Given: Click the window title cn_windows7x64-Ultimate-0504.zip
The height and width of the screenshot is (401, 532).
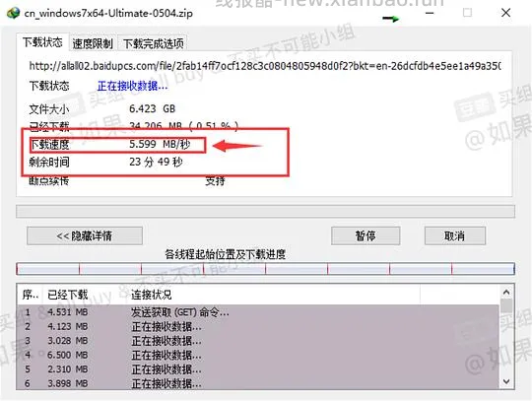Looking at the screenshot, I should click(x=108, y=14).
